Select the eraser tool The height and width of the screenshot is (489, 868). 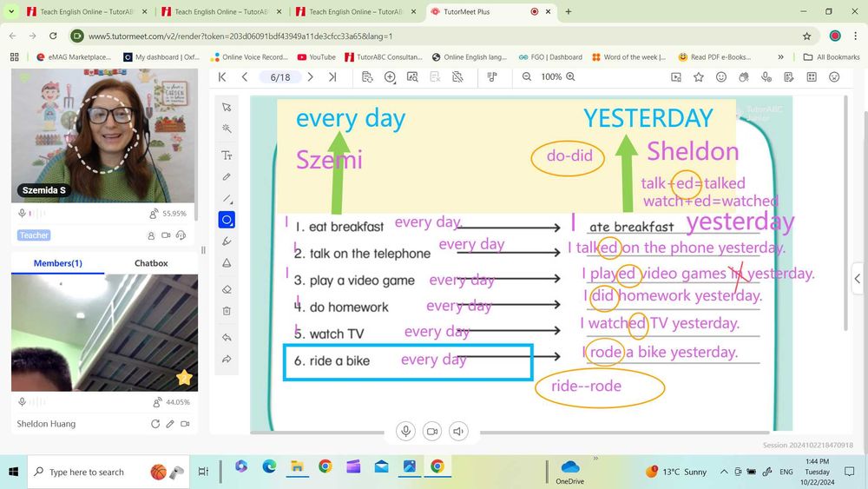point(227,289)
